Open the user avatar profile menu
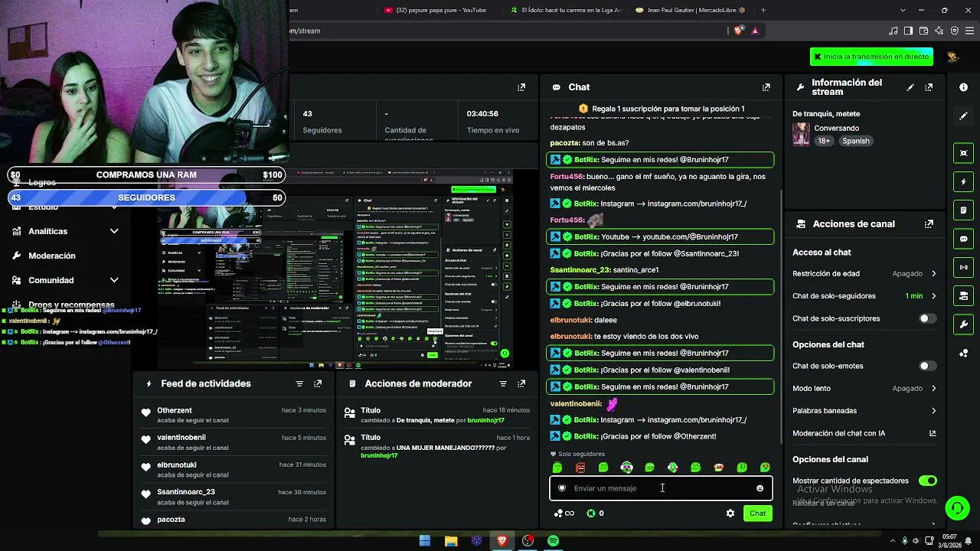The height and width of the screenshot is (551, 980). [952, 57]
